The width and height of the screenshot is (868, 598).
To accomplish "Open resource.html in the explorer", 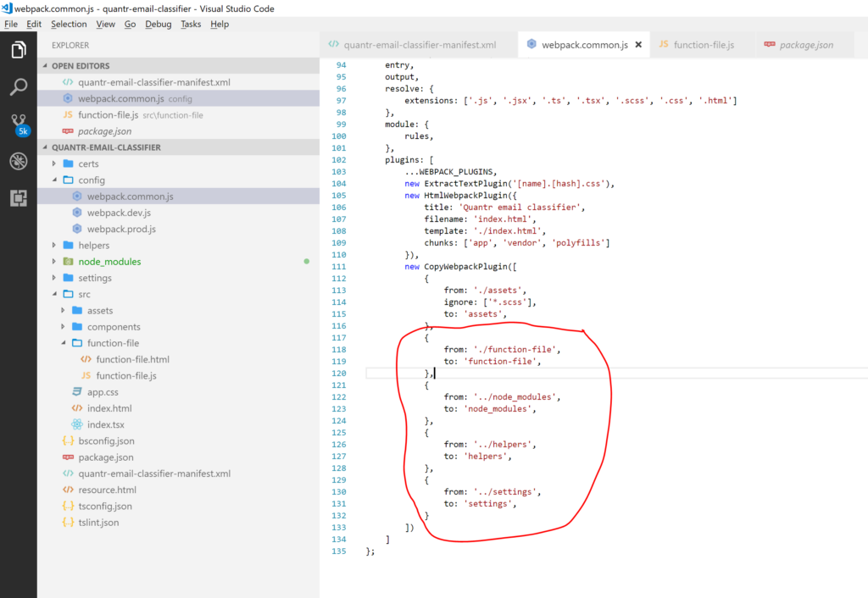I will tap(178, 490).
